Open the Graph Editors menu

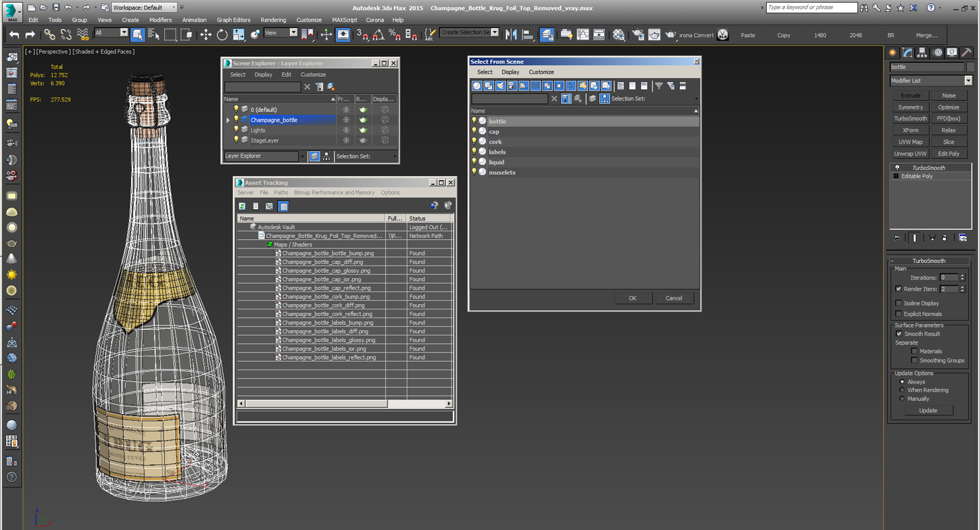click(x=234, y=20)
